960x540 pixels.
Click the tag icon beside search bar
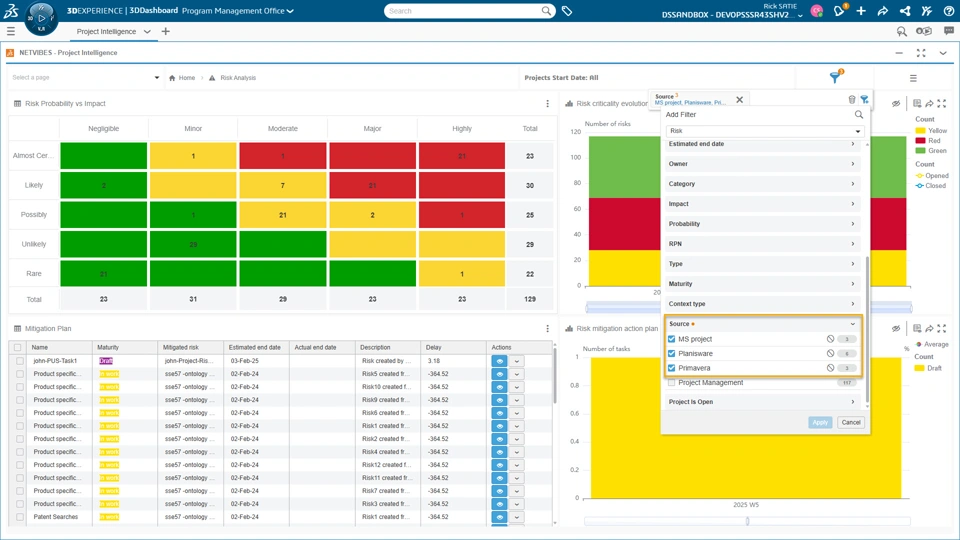567,11
